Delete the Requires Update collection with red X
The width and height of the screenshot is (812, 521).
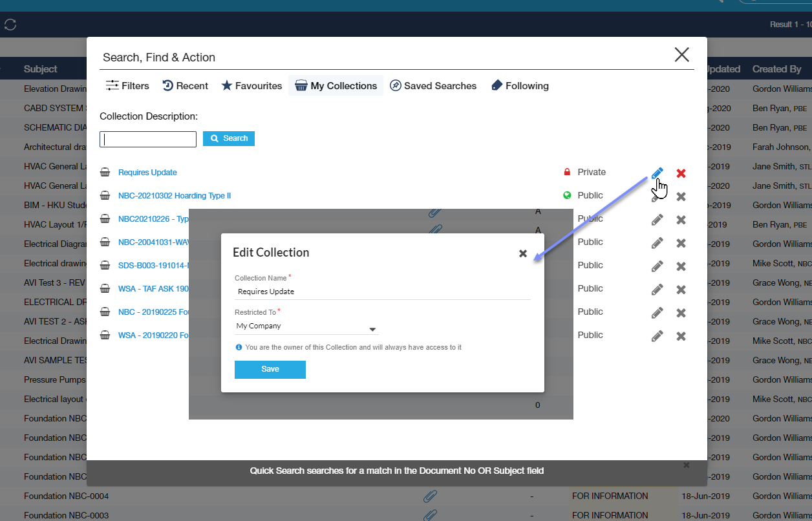point(681,173)
